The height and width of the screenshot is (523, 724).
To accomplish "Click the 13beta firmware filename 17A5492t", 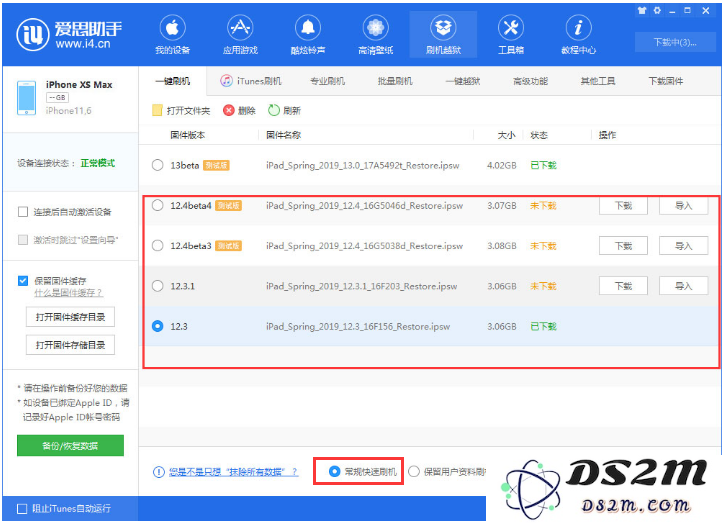I will pyautogui.click(x=362, y=165).
